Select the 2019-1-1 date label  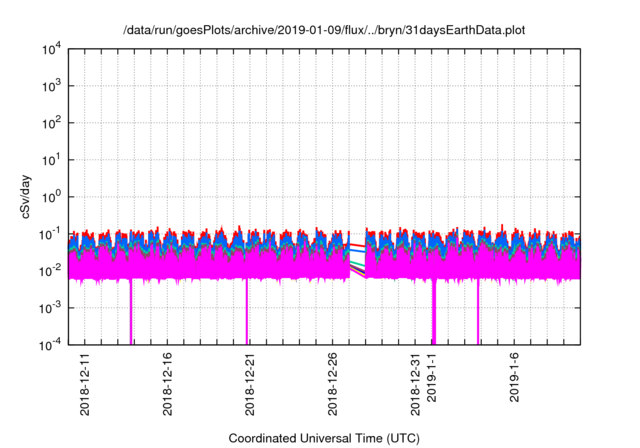pyautogui.click(x=431, y=377)
